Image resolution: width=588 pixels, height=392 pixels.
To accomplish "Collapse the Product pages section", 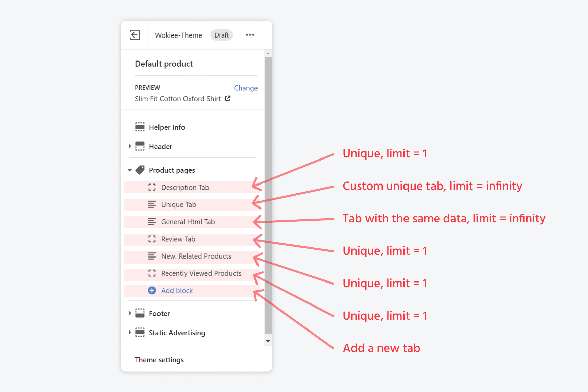I will (x=129, y=170).
